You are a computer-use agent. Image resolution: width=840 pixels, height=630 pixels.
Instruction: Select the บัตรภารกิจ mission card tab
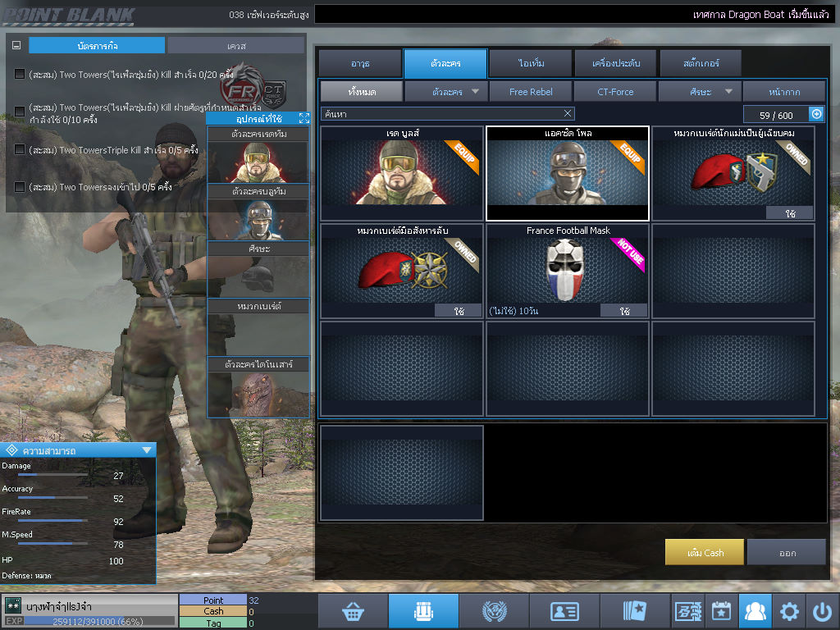[97, 46]
